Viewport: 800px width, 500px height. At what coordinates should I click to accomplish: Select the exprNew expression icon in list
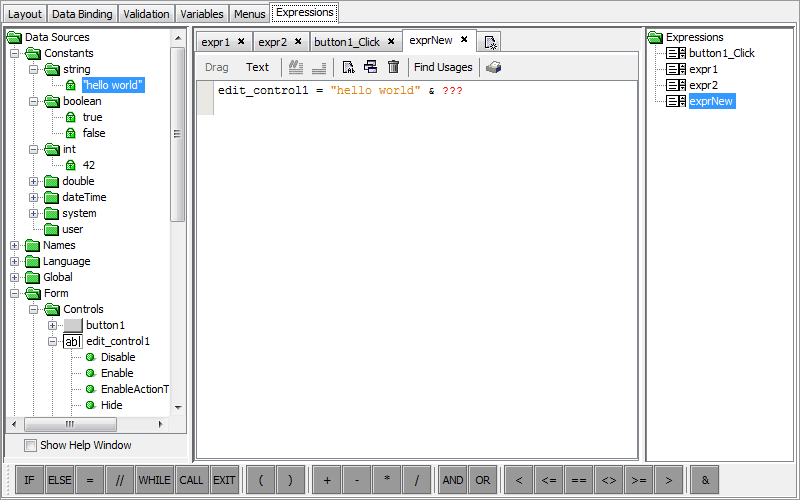click(675, 101)
